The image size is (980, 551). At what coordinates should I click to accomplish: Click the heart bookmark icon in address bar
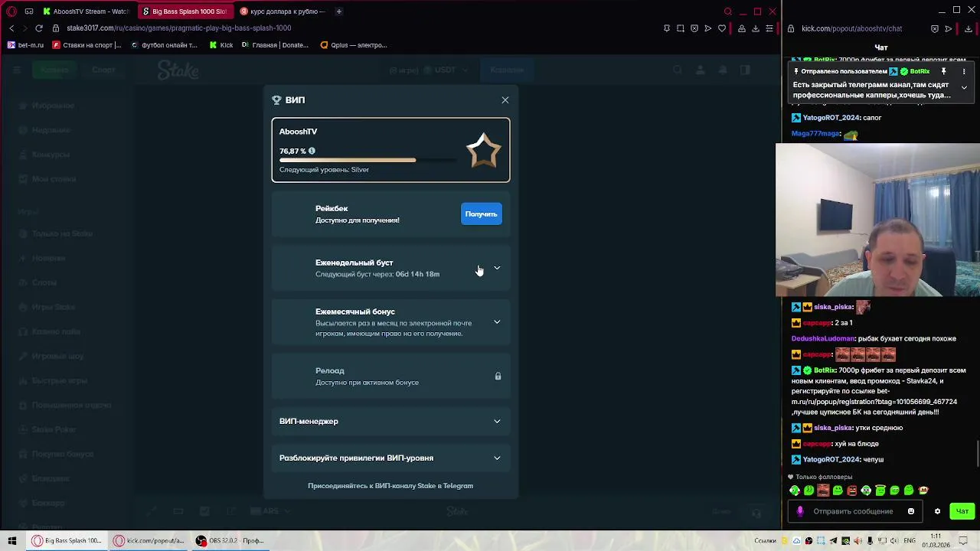[x=722, y=28]
